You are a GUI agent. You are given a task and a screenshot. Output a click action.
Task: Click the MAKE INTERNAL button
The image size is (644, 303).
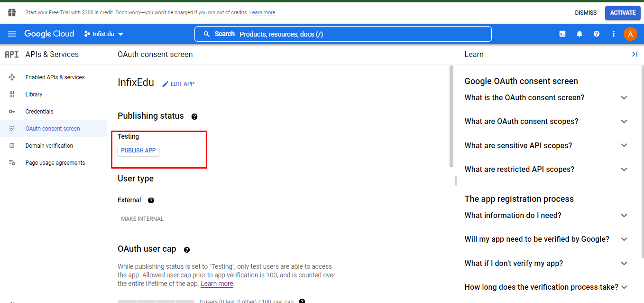point(142,219)
